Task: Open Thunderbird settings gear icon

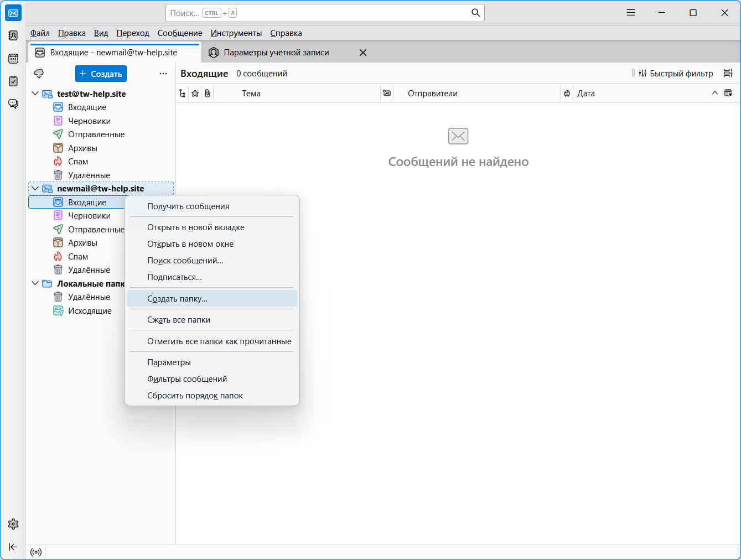Action: 13,524
